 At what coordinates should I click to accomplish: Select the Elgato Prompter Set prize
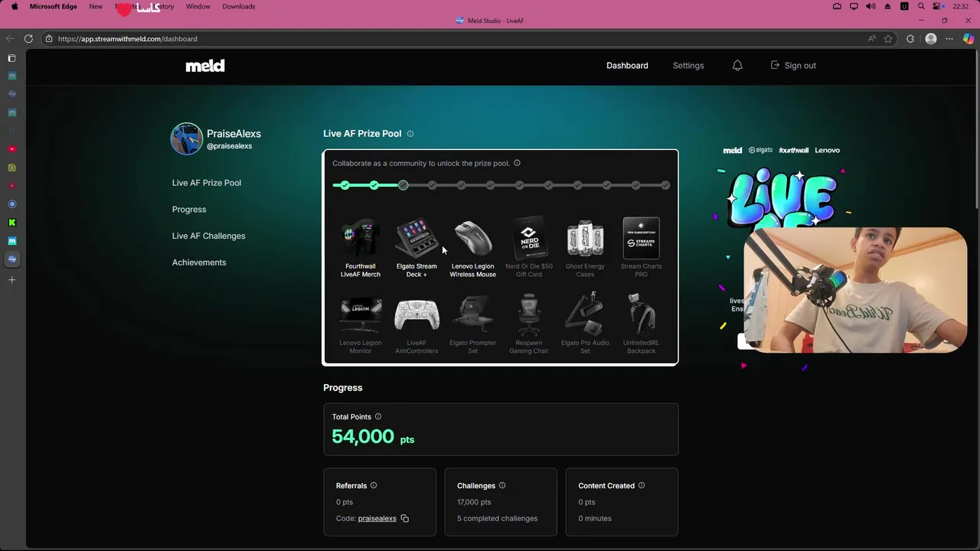tap(472, 324)
